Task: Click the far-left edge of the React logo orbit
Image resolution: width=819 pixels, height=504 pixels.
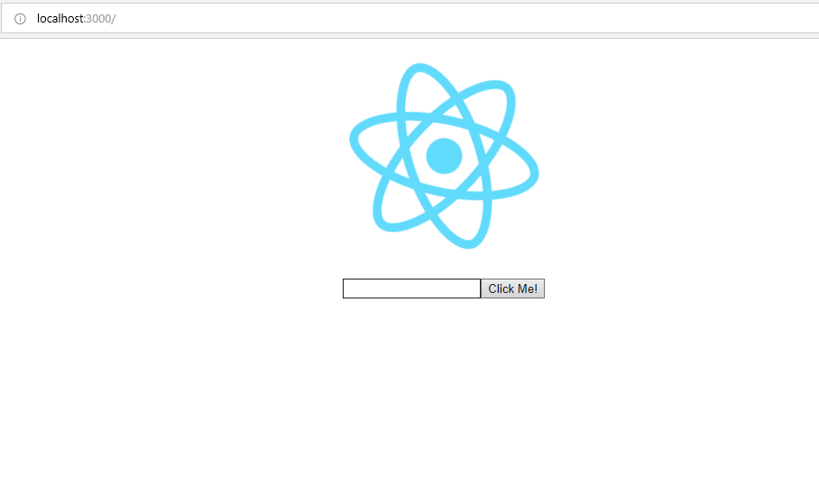Action: click(354, 140)
